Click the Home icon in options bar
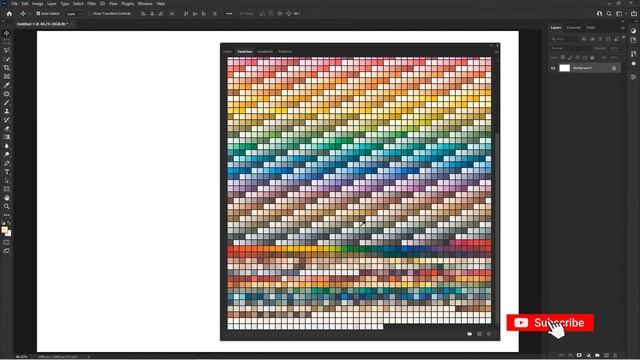 click(x=9, y=13)
